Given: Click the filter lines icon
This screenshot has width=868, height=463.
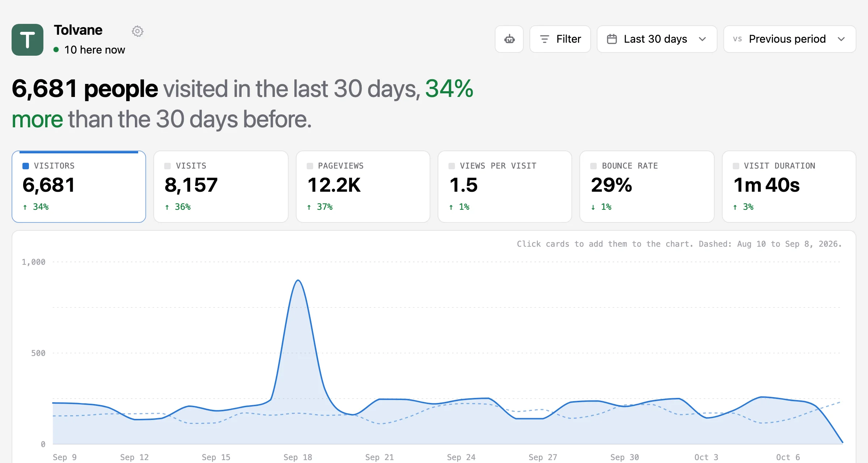Looking at the screenshot, I should click(544, 39).
